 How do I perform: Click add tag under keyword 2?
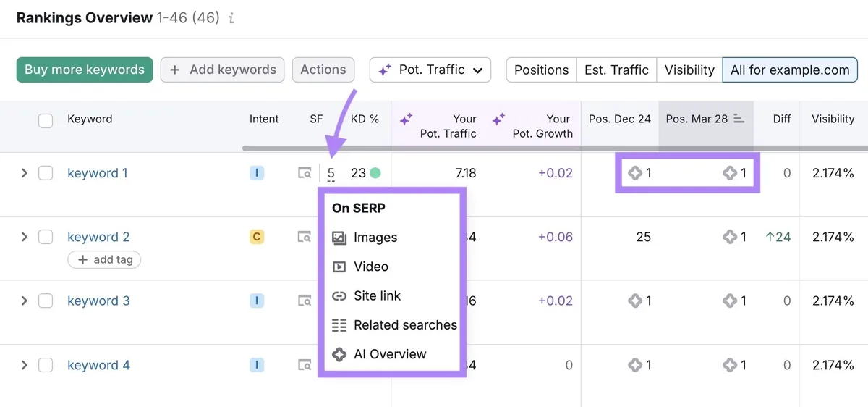[104, 260]
